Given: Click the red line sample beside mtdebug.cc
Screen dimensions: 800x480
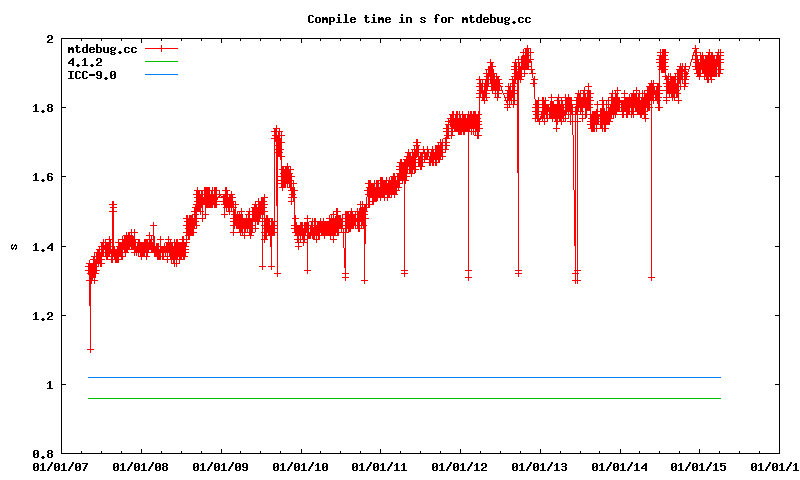Looking at the screenshot, I should [160, 49].
